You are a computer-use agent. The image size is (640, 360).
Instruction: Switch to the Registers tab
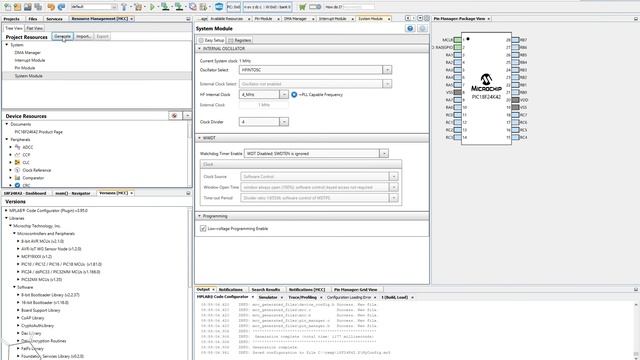240,40
